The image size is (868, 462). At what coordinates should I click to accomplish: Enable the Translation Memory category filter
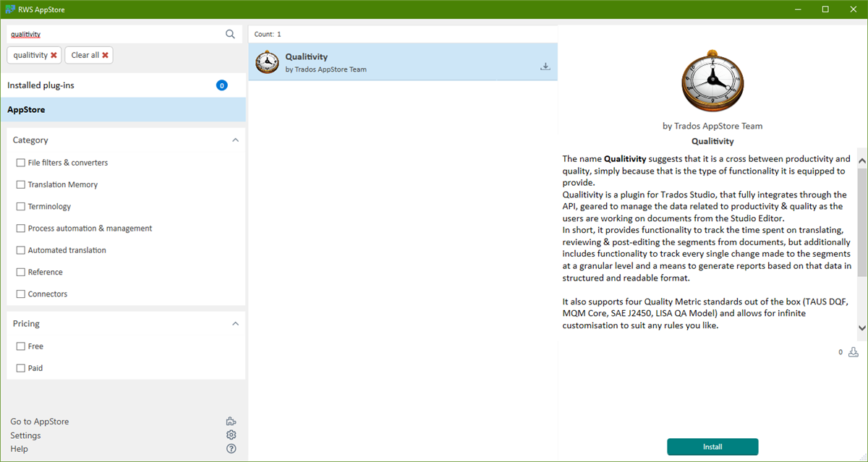tap(20, 184)
